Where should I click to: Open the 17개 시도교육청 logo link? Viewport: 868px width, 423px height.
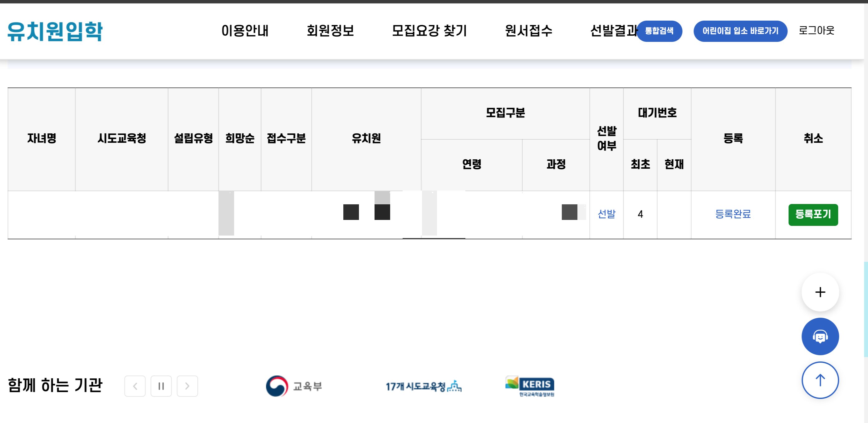(423, 386)
